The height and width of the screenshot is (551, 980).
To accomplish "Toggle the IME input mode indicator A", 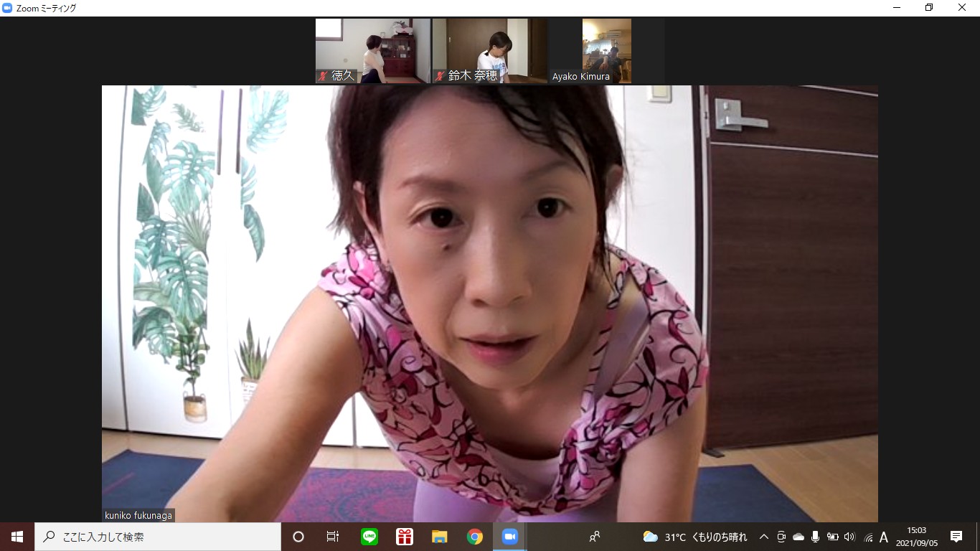I will coord(884,537).
